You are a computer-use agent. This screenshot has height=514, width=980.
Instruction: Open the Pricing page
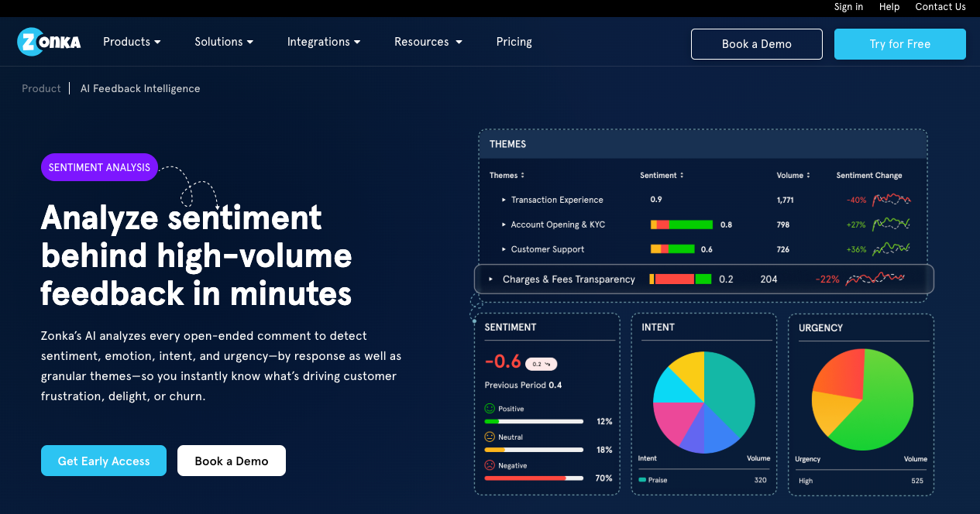click(514, 42)
